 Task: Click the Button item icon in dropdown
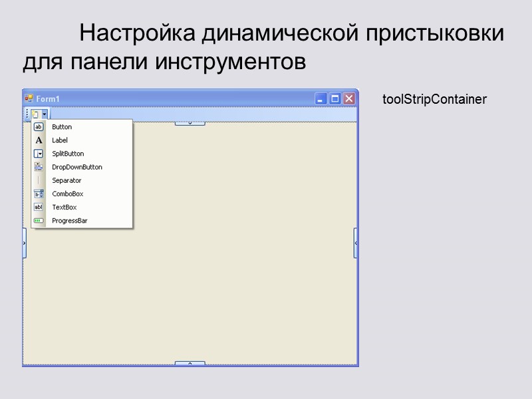tap(39, 127)
